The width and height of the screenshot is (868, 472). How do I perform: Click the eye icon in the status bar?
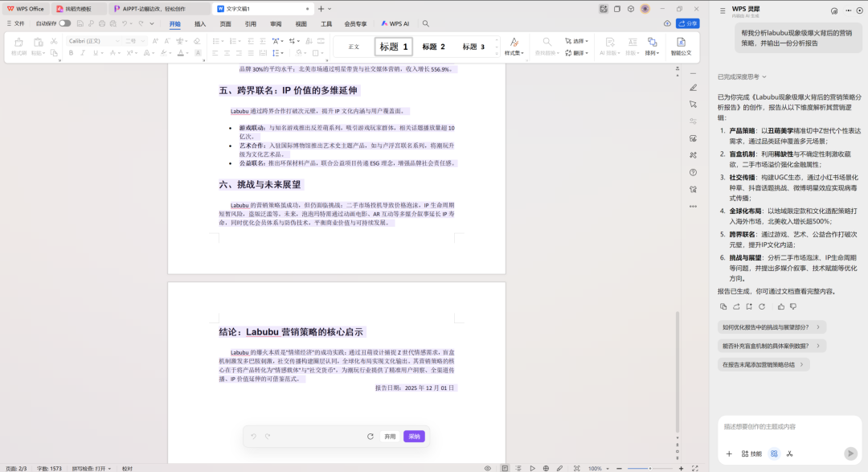pyautogui.click(x=487, y=467)
